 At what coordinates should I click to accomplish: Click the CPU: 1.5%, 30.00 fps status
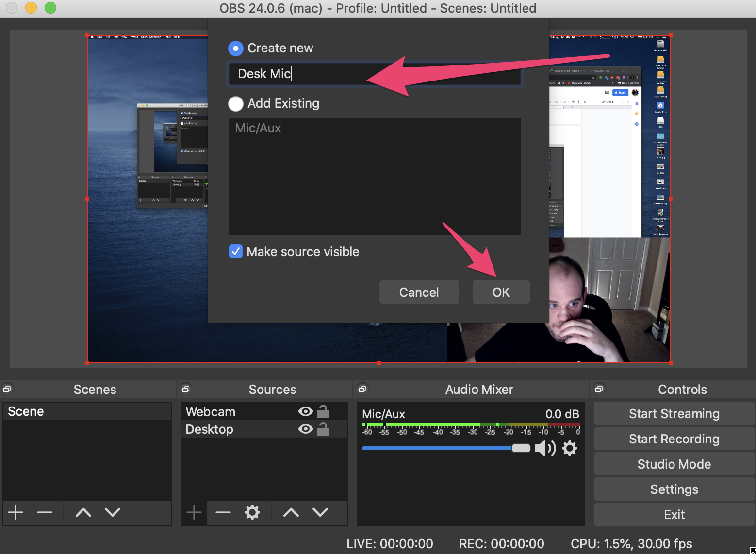tap(631, 544)
